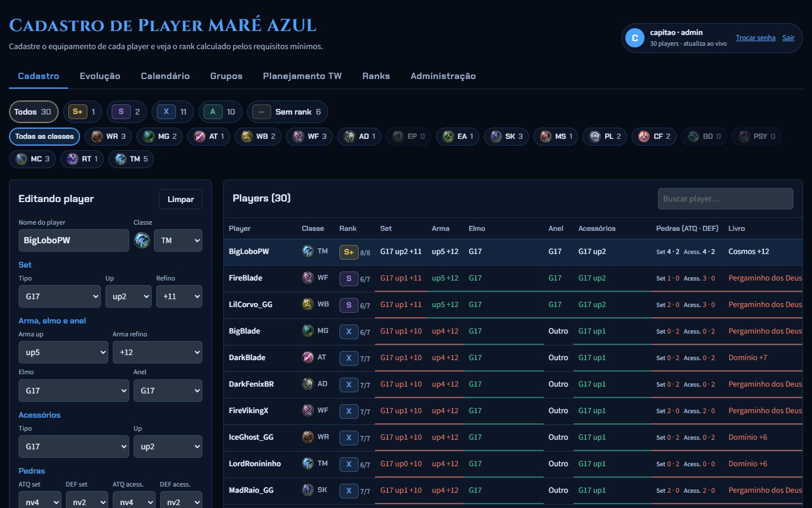
Task: Open the Acessórios Up dropdown
Action: tap(168, 446)
